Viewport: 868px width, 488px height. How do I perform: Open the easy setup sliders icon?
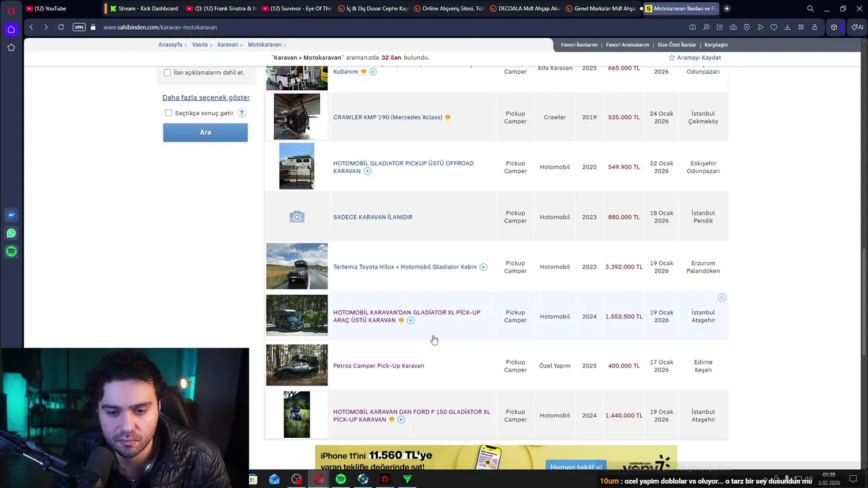click(801, 27)
